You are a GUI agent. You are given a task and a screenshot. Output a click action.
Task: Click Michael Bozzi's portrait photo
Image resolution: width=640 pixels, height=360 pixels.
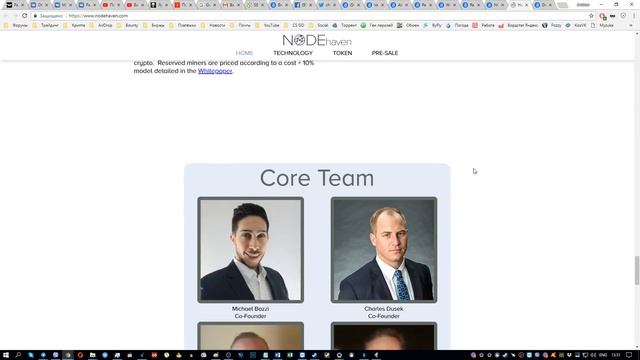click(x=251, y=250)
